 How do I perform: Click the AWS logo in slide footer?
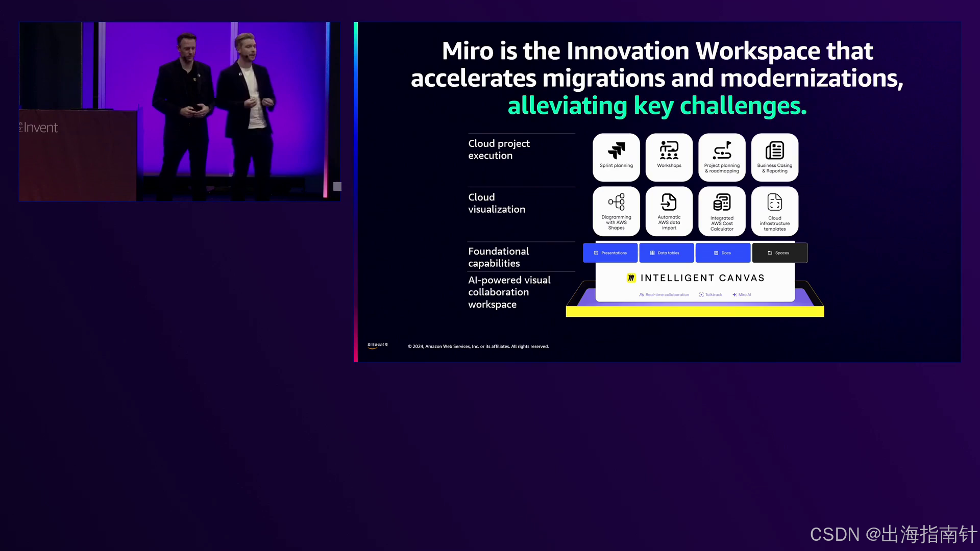(x=378, y=346)
